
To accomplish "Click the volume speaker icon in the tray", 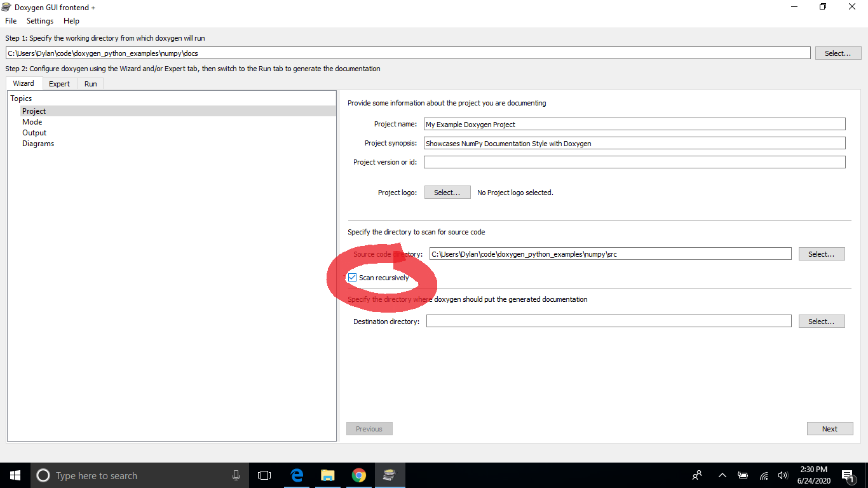I will point(783,475).
